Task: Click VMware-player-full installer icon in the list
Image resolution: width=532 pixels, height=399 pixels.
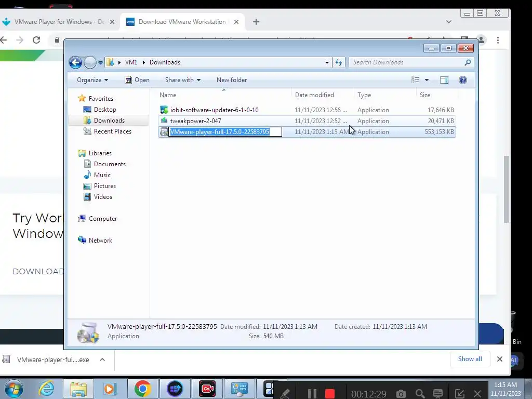Action: click(x=164, y=131)
